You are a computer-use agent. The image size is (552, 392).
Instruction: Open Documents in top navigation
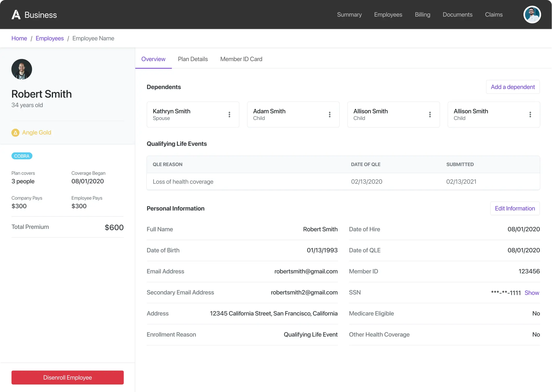pyautogui.click(x=457, y=15)
